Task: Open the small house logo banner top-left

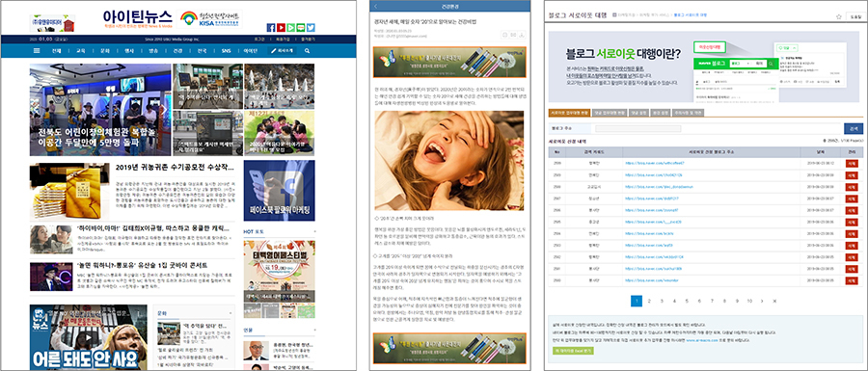Action: tap(53, 23)
